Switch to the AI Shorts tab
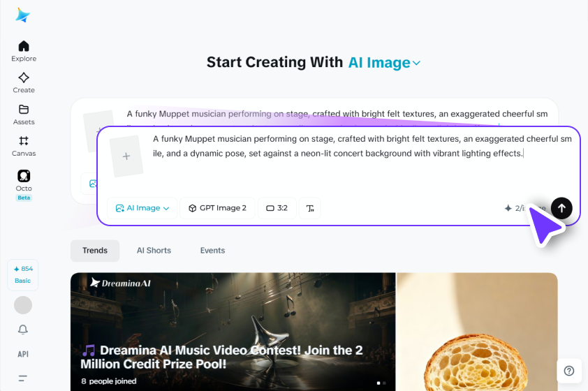Screen dimensions: 588x391 click(x=154, y=251)
